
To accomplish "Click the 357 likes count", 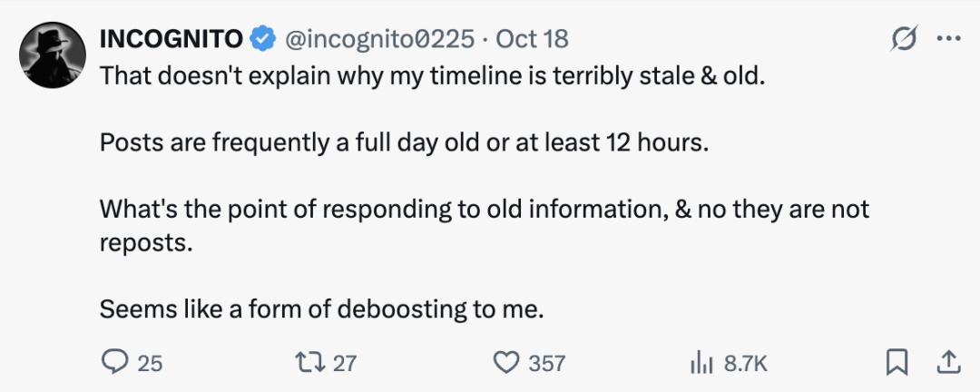I will point(547,364).
